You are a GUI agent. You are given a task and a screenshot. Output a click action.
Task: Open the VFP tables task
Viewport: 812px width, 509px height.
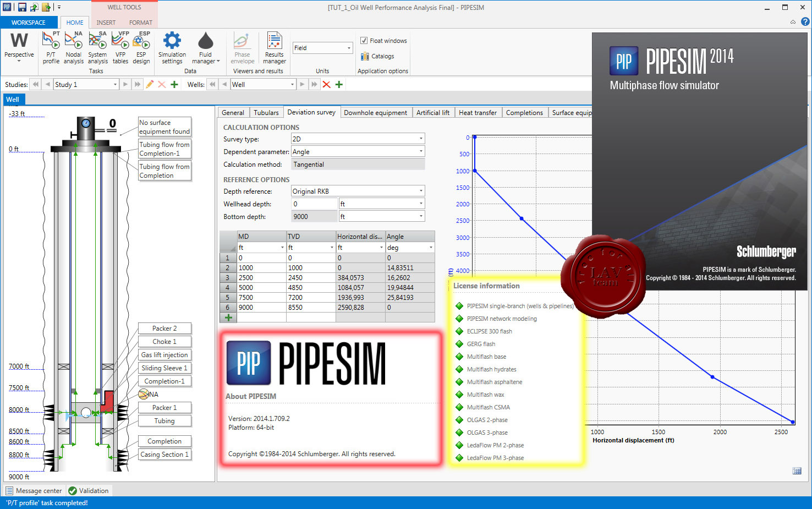[x=120, y=47]
